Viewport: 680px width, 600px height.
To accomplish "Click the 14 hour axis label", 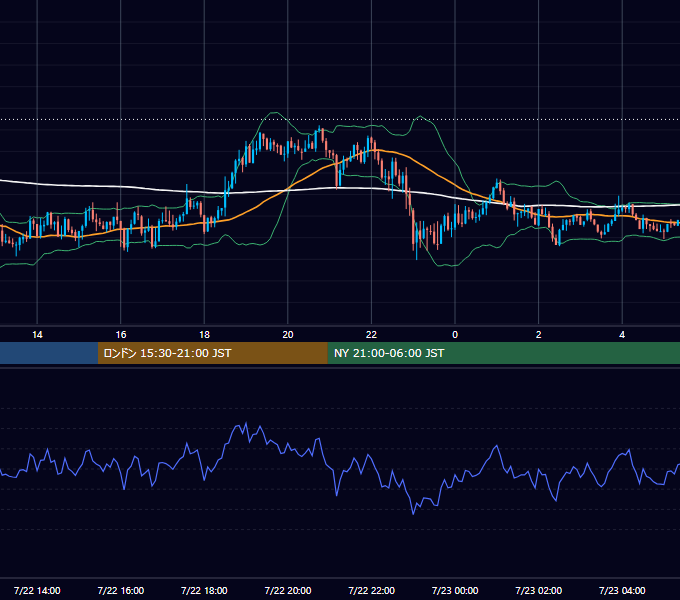I will [x=37, y=335].
